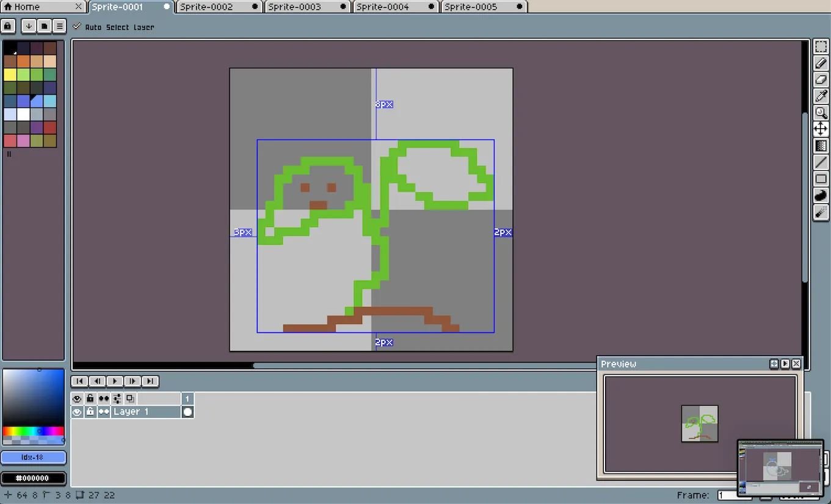Go to last frame button

(150, 381)
